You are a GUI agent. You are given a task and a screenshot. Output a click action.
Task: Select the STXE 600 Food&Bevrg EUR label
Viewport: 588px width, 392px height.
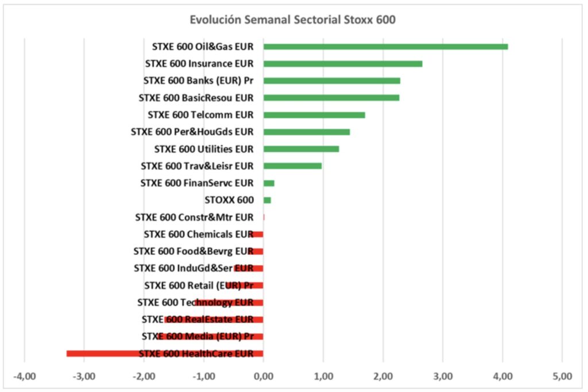pos(193,251)
